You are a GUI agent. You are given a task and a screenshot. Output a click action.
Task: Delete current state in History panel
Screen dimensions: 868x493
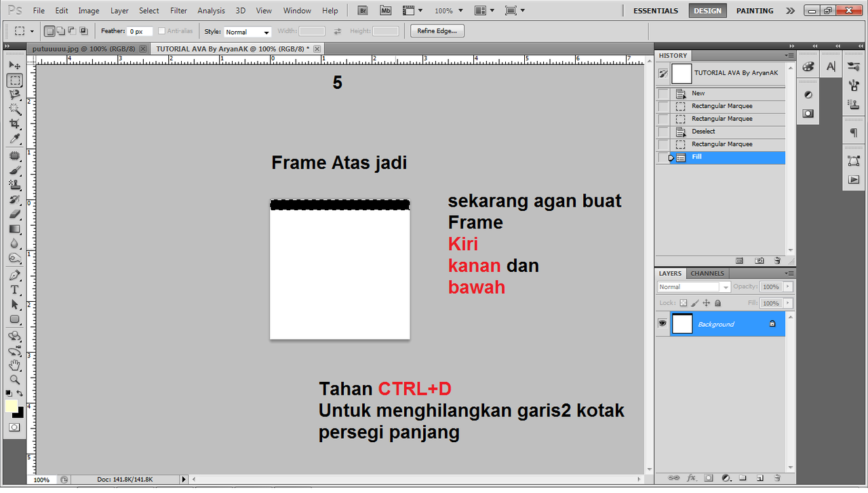(777, 260)
